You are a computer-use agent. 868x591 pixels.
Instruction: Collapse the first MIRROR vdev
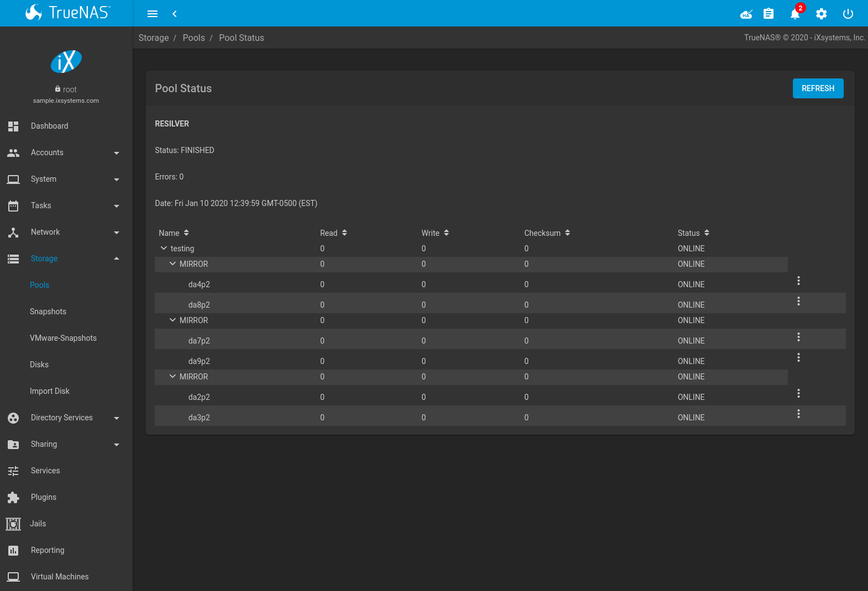pos(173,264)
